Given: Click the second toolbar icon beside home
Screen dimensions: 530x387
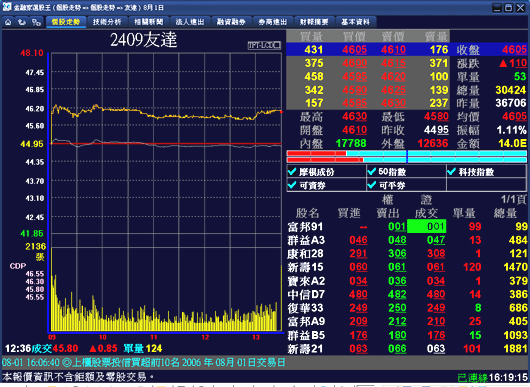Looking at the screenshot, I should click(22, 22).
